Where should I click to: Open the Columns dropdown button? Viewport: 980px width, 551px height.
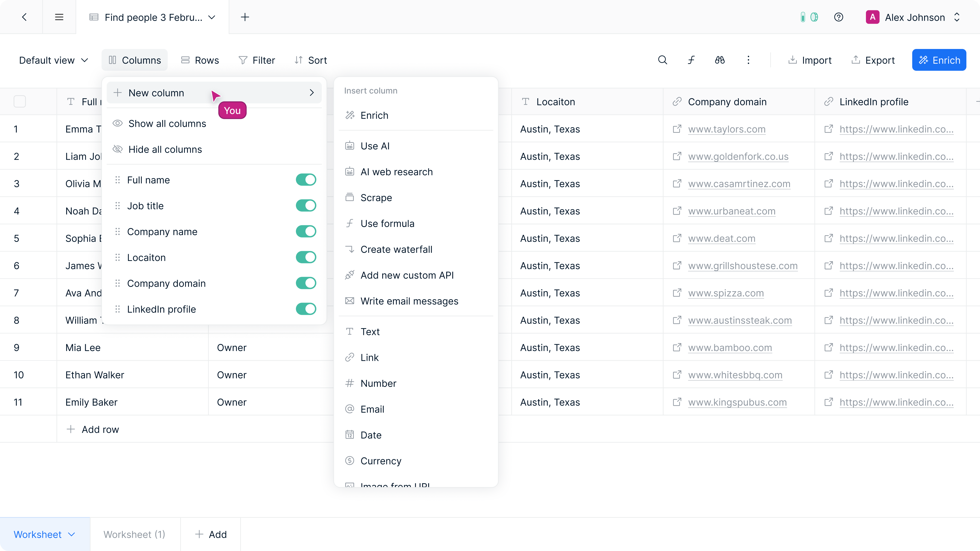pyautogui.click(x=135, y=60)
